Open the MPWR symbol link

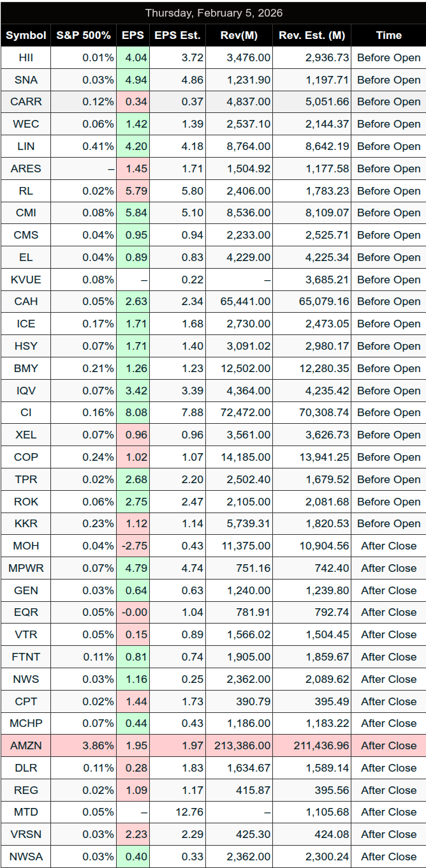26,568
